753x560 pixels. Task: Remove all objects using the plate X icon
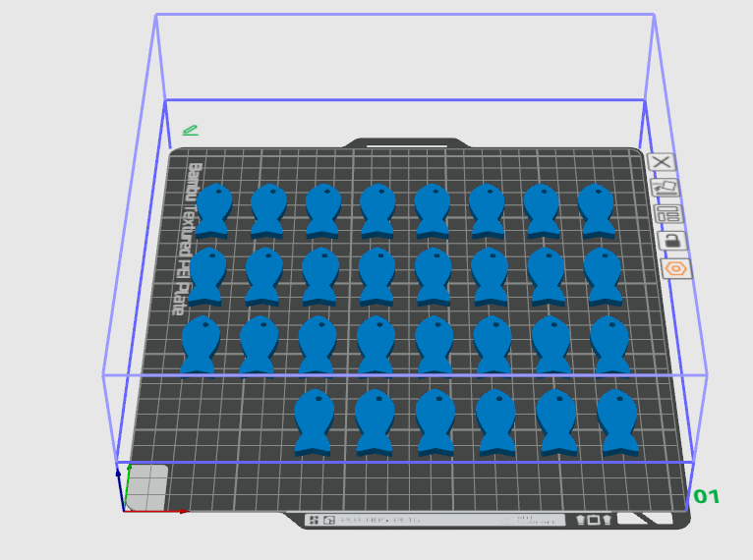click(662, 162)
